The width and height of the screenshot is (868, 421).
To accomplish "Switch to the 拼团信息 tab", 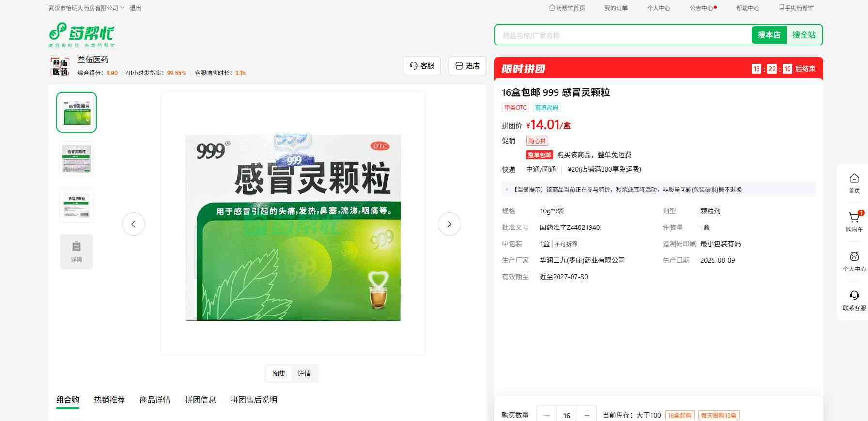I will pyautogui.click(x=200, y=400).
